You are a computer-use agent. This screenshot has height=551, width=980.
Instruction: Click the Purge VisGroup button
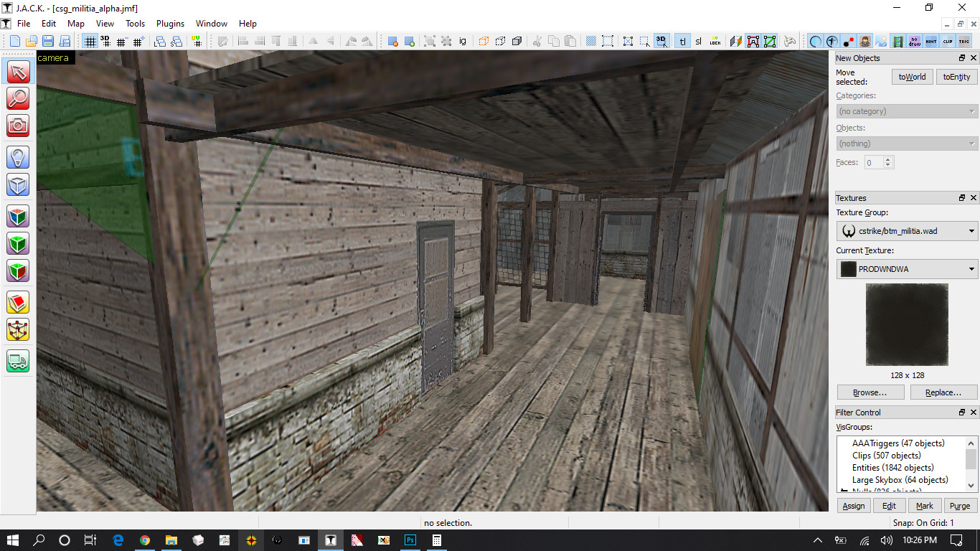[960, 506]
